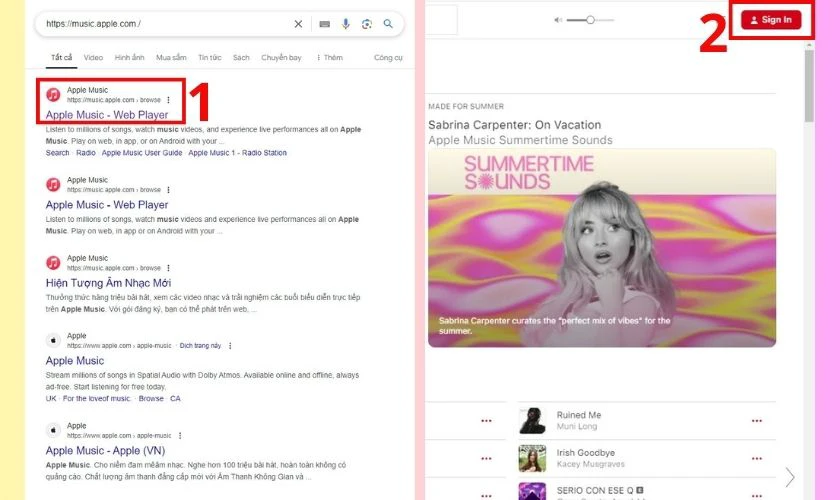The height and width of the screenshot is (500, 840).
Task: Open more options for Ruined Me song
Action: (x=756, y=421)
